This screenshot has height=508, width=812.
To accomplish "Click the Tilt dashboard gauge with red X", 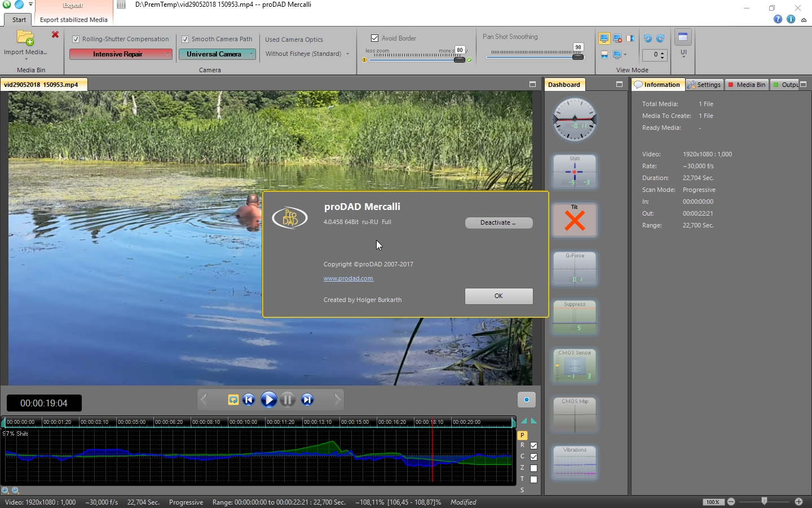I will (x=575, y=220).
